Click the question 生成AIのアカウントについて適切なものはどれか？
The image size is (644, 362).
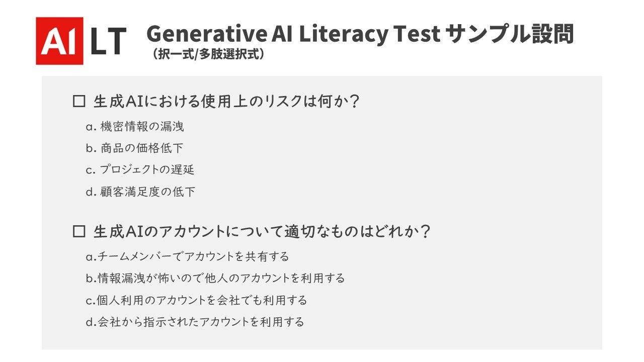(262, 231)
